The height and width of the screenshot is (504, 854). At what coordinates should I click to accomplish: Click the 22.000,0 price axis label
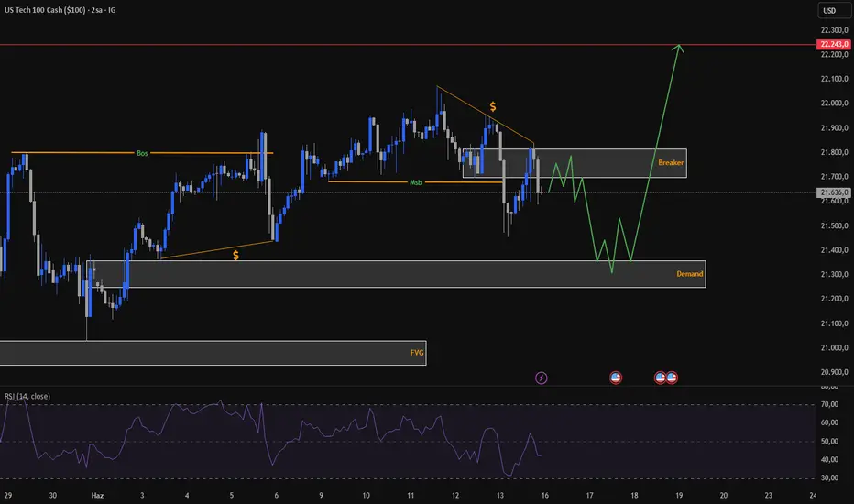click(x=834, y=103)
